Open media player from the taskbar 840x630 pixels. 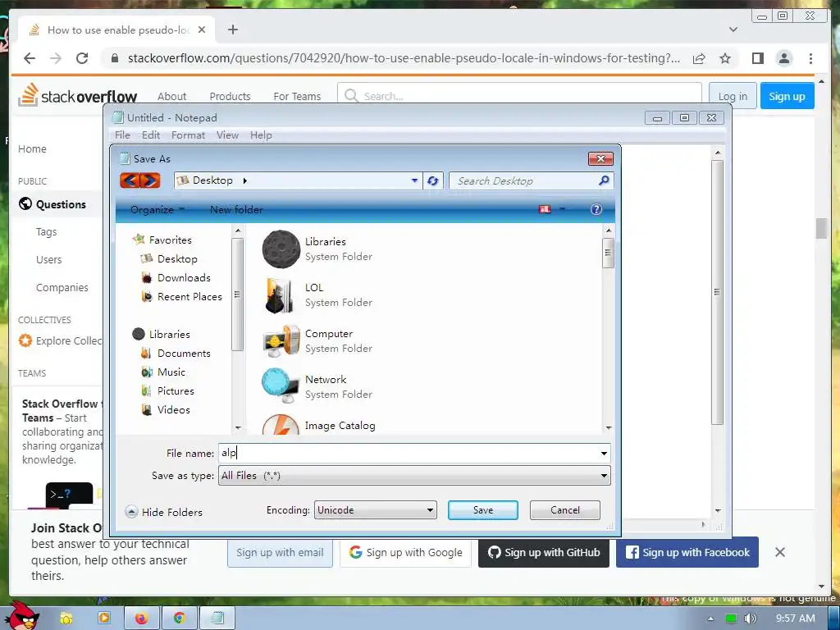104,619
